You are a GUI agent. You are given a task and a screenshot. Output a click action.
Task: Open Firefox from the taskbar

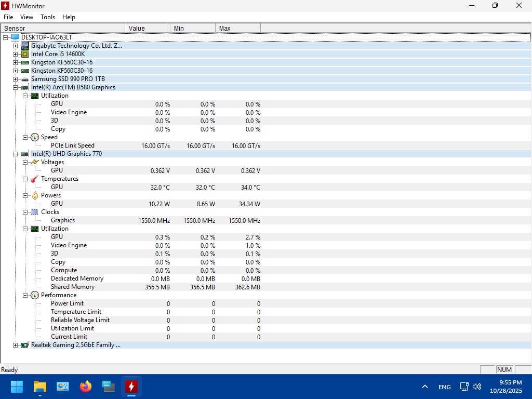pyautogui.click(x=86, y=387)
